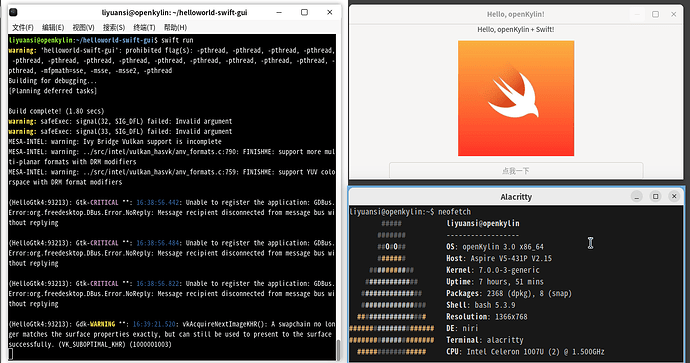The width and height of the screenshot is (690, 363).
Task: Maximize the helloworld-swift-gui terminal window
Action: tap(304, 12)
